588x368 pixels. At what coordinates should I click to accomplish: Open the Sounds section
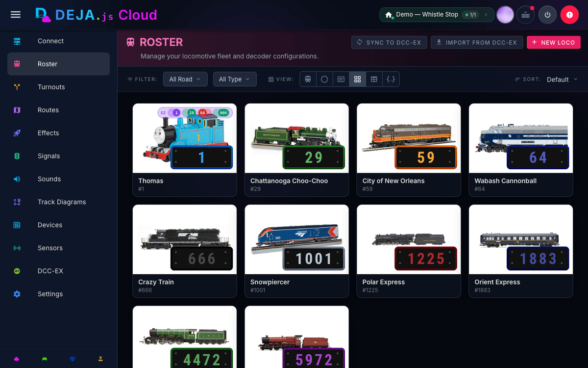pos(58,179)
